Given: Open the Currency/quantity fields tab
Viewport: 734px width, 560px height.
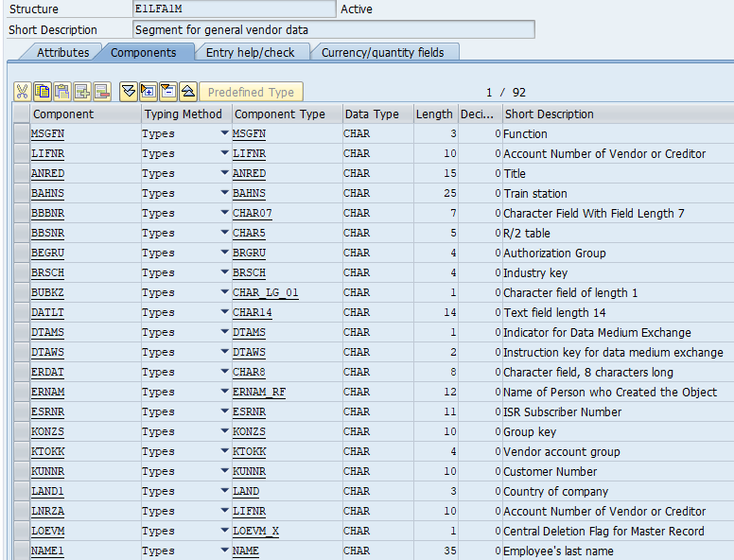Looking at the screenshot, I should [x=383, y=53].
